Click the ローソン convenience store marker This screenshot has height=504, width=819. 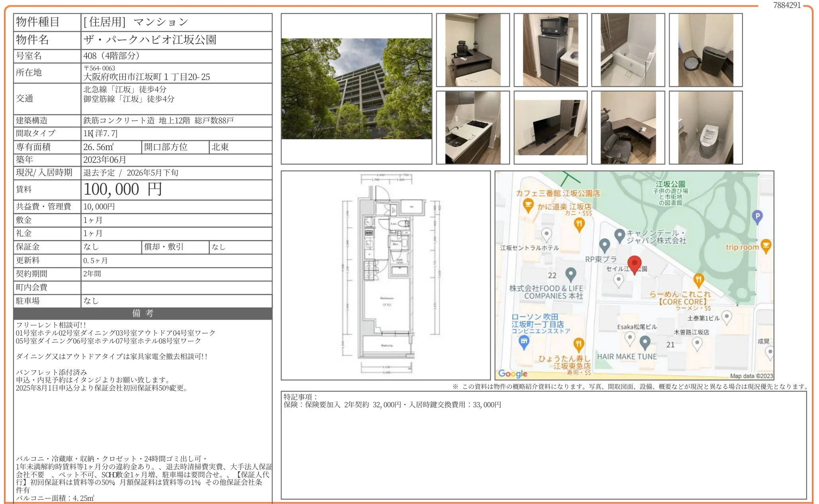[524, 342]
